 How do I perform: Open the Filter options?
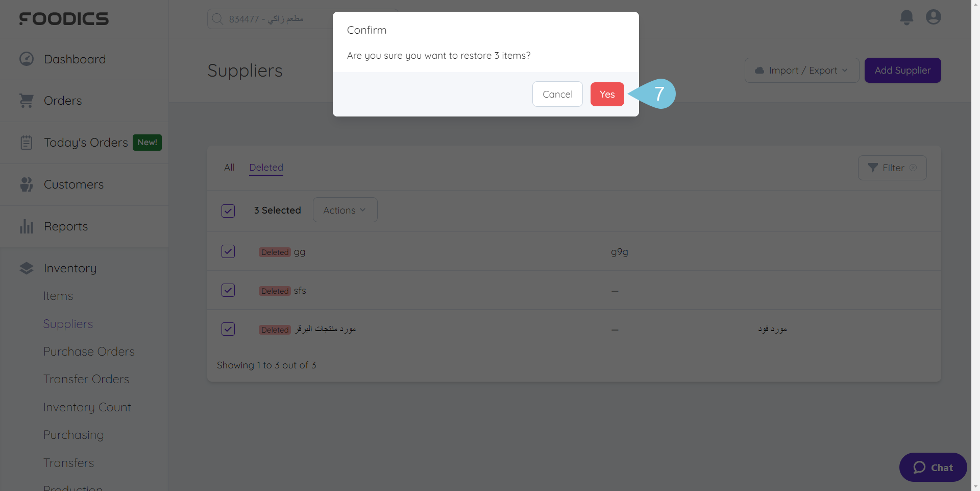892,168
